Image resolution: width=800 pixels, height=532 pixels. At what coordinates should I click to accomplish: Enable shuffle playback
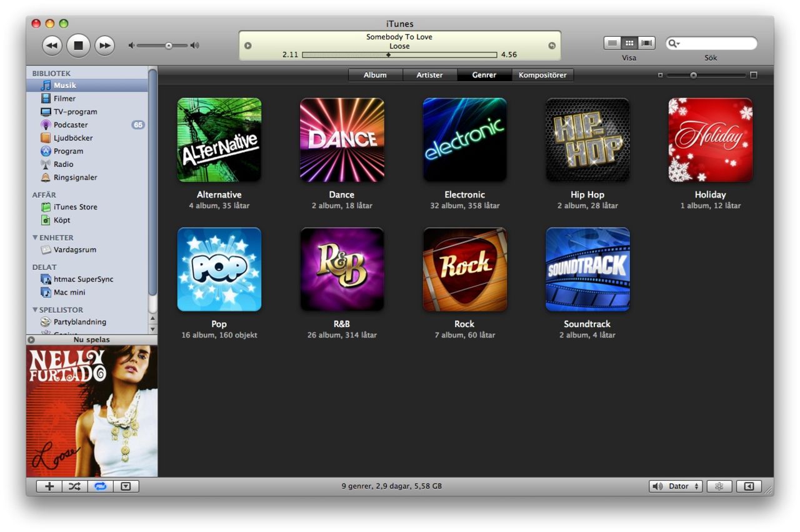73,486
